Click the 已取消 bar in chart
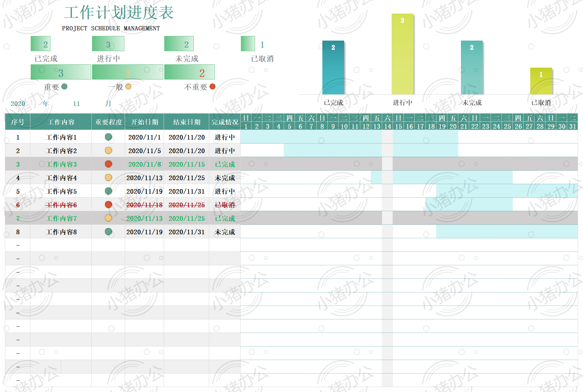Viewport: 583px width, 392px height. [541, 81]
